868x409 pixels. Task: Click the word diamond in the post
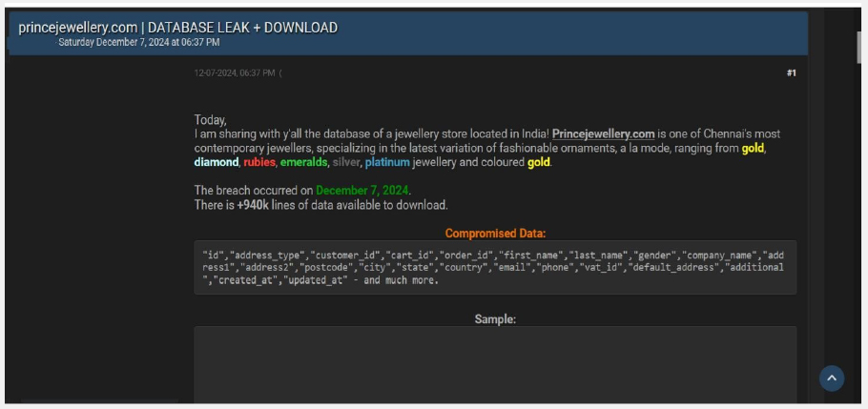[x=216, y=163]
